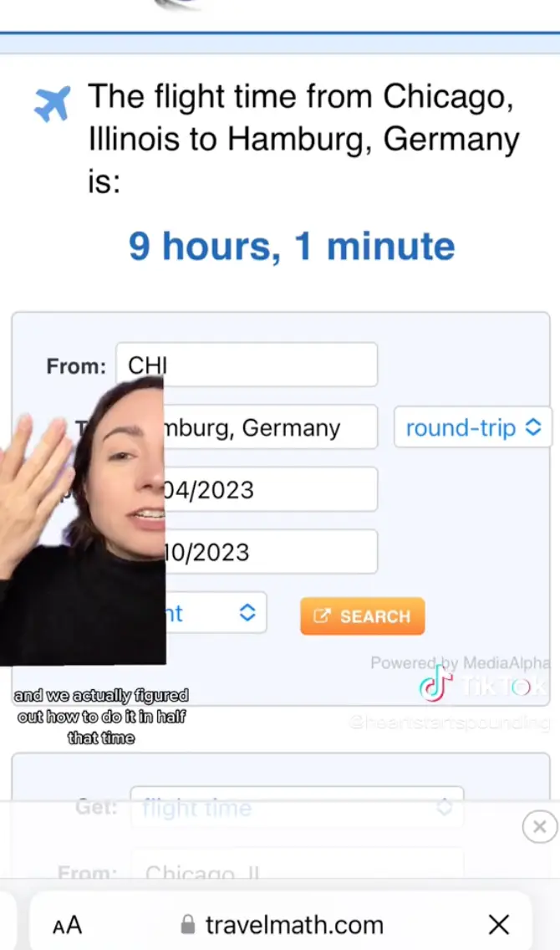
Task: Click the From field containing CHI
Action: click(x=247, y=365)
